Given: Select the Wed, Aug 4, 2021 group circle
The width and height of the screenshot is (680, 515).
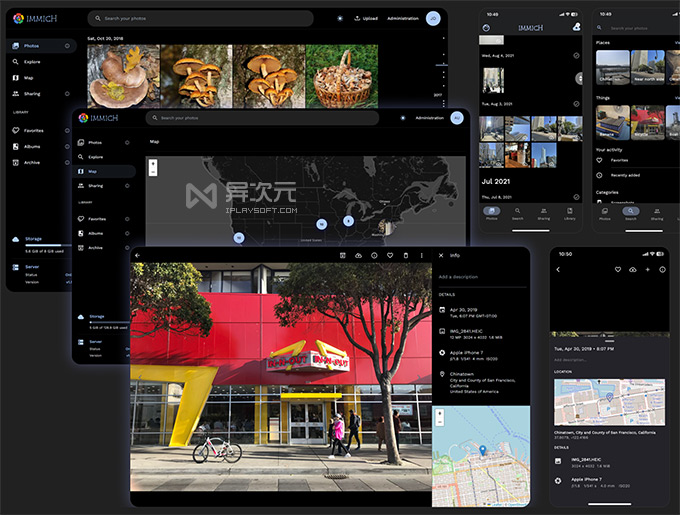Looking at the screenshot, I should (576, 55).
